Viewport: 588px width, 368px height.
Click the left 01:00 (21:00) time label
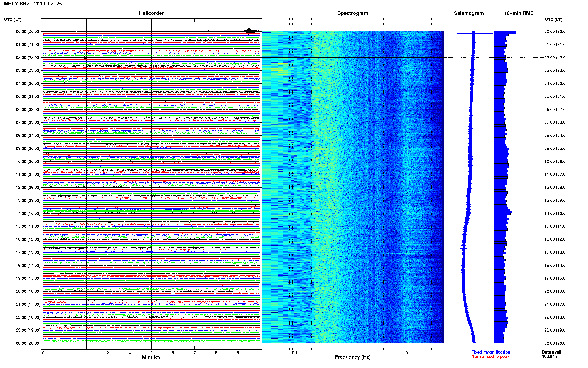coord(28,44)
